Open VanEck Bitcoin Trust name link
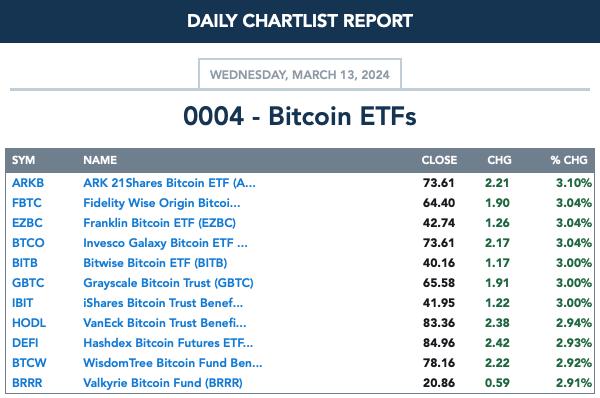 click(x=165, y=323)
